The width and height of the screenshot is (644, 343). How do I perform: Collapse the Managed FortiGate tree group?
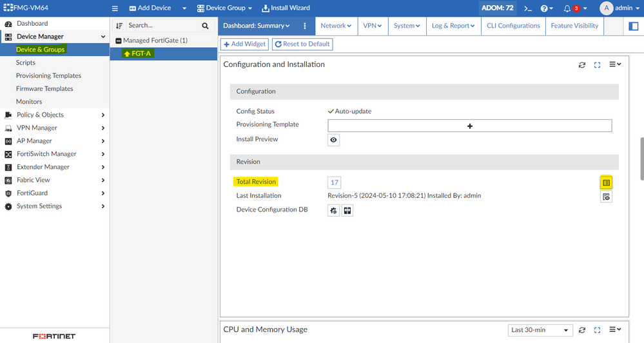119,41
